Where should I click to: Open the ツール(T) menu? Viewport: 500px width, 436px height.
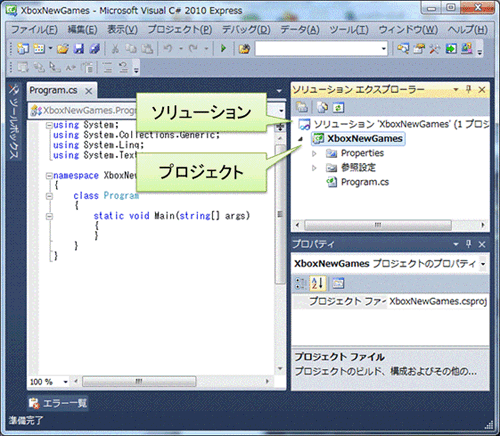coord(349,30)
